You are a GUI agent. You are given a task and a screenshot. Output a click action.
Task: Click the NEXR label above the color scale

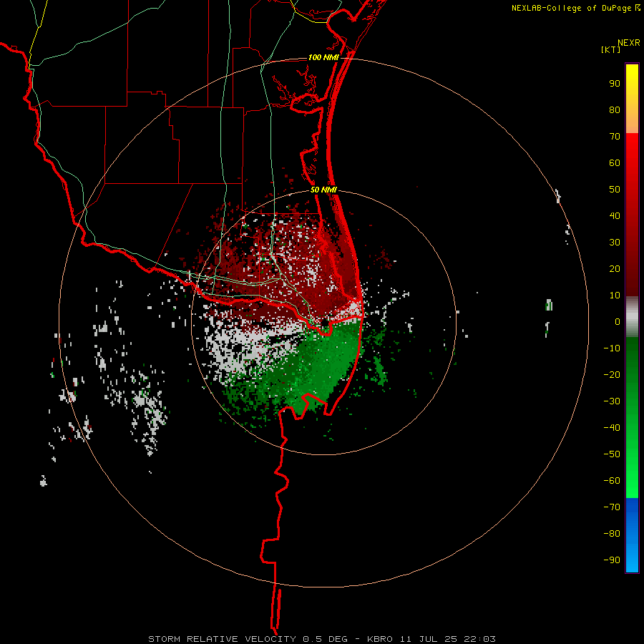629,43
